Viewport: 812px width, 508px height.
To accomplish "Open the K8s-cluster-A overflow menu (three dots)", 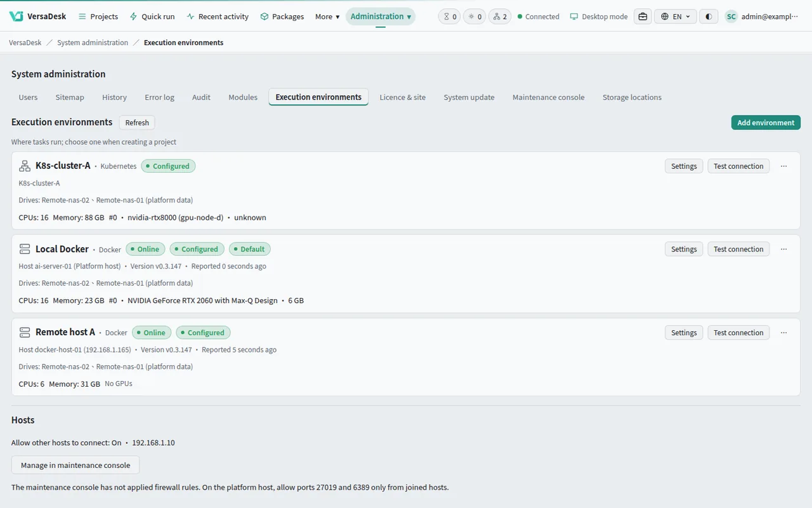I will coord(784,166).
